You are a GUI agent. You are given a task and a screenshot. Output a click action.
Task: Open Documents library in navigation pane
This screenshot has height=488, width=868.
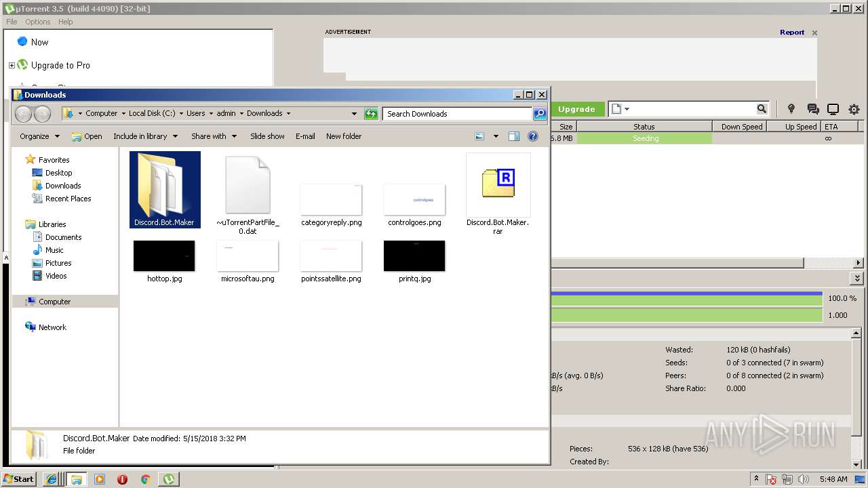coord(57,237)
